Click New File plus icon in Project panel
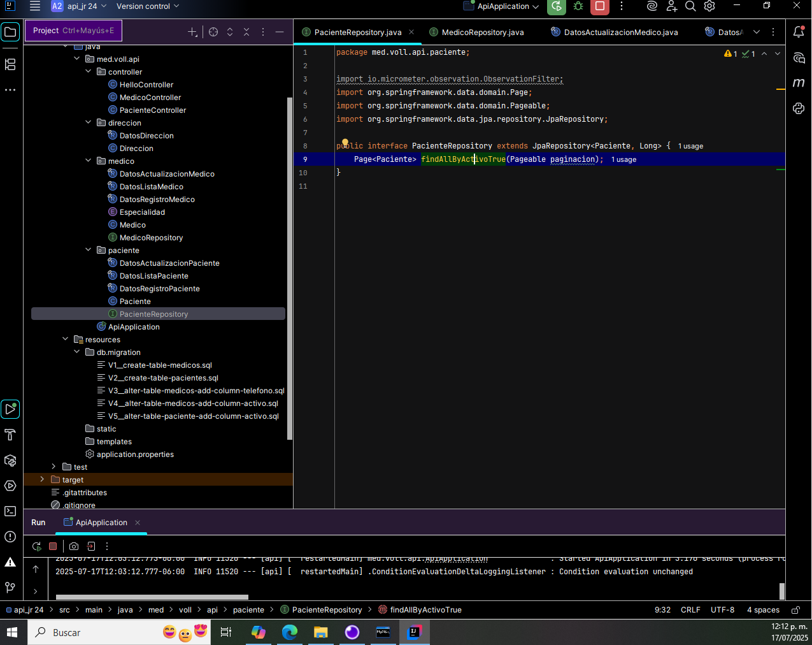This screenshot has width=812, height=645. pos(192,32)
